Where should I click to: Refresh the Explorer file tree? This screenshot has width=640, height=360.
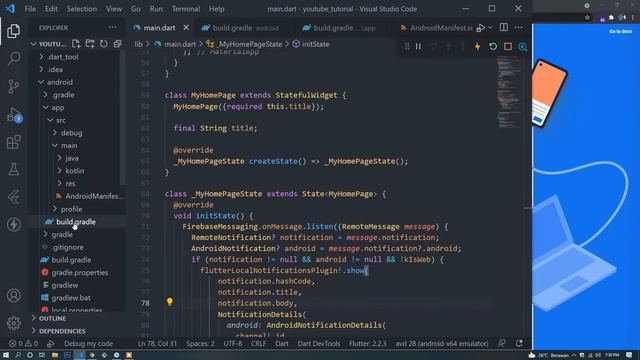click(x=104, y=44)
